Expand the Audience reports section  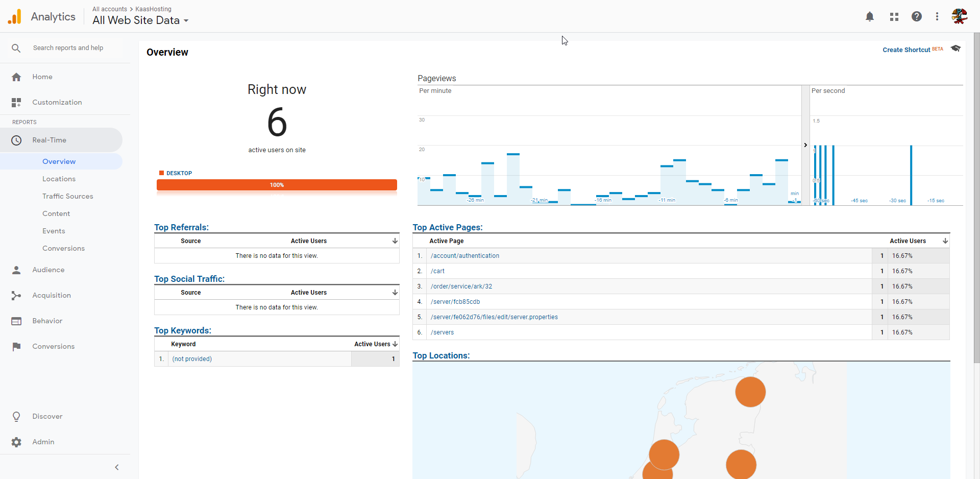pos(48,270)
